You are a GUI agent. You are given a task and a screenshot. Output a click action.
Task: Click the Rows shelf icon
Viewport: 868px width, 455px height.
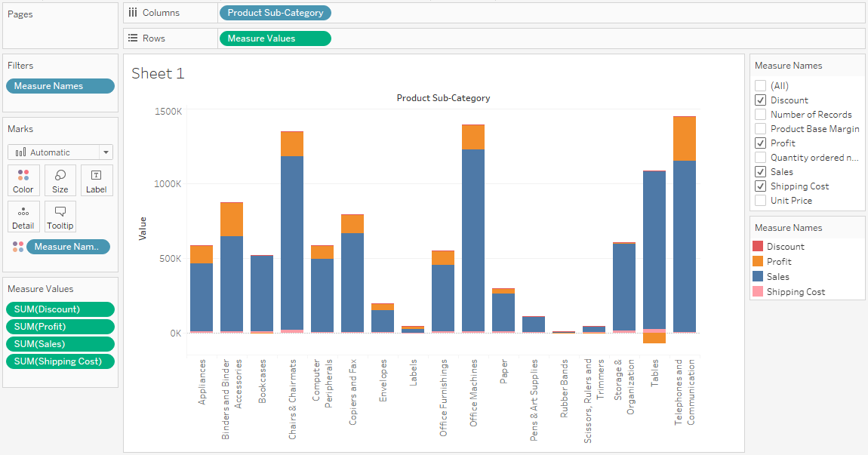133,38
